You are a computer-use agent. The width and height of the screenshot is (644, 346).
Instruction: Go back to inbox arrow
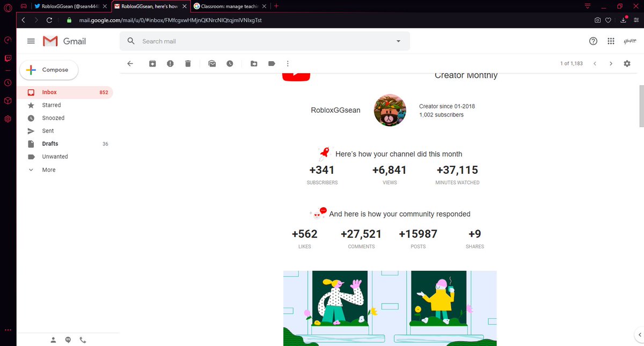click(x=130, y=64)
